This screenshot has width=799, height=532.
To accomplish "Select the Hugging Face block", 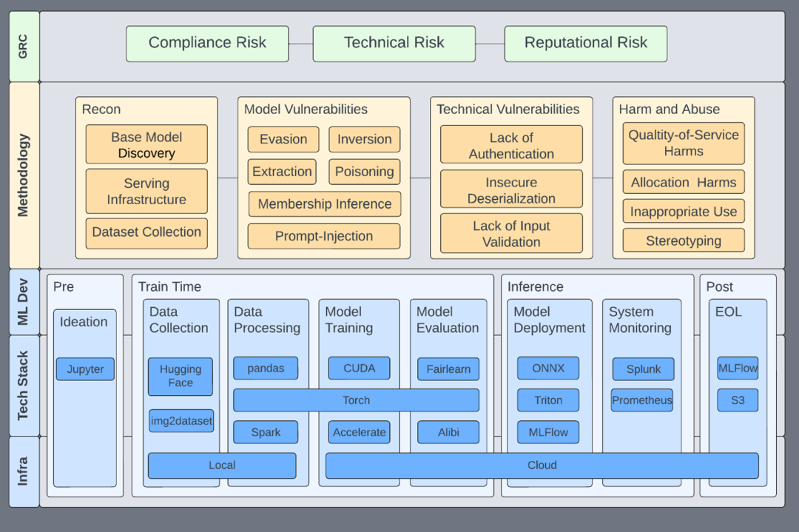I will [x=181, y=377].
